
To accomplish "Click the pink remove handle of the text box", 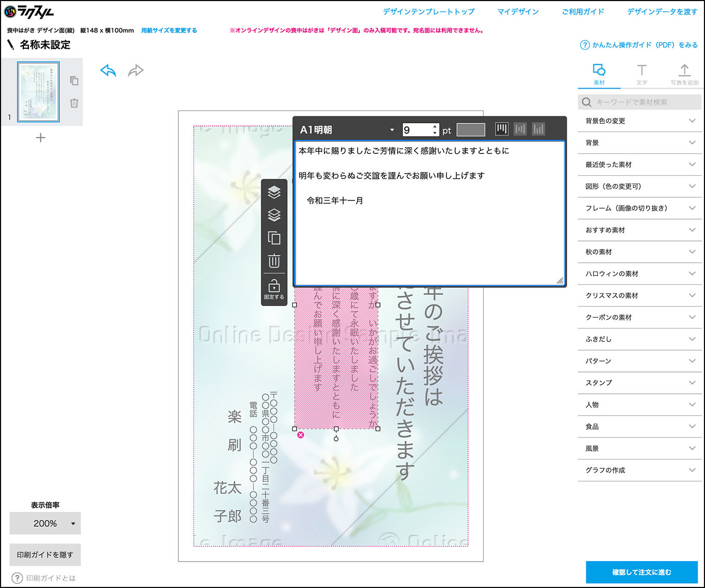I will tap(301, 435).
